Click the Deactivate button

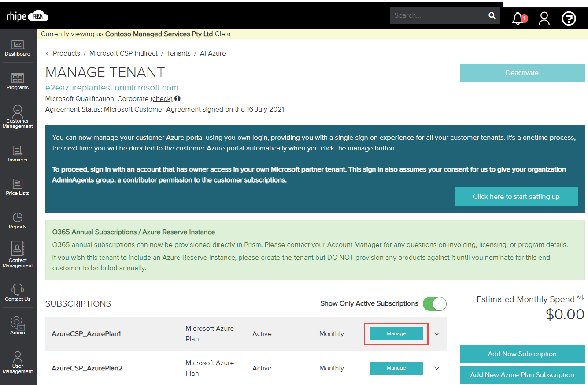pos(522,73)
